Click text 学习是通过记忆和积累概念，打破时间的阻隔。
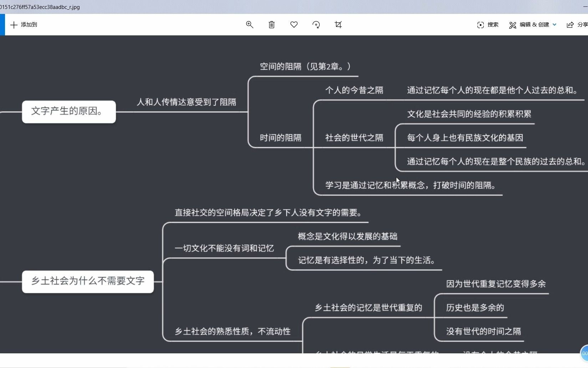Image resolution: width=588 pixels, height=368 pixels. [411, 185]
